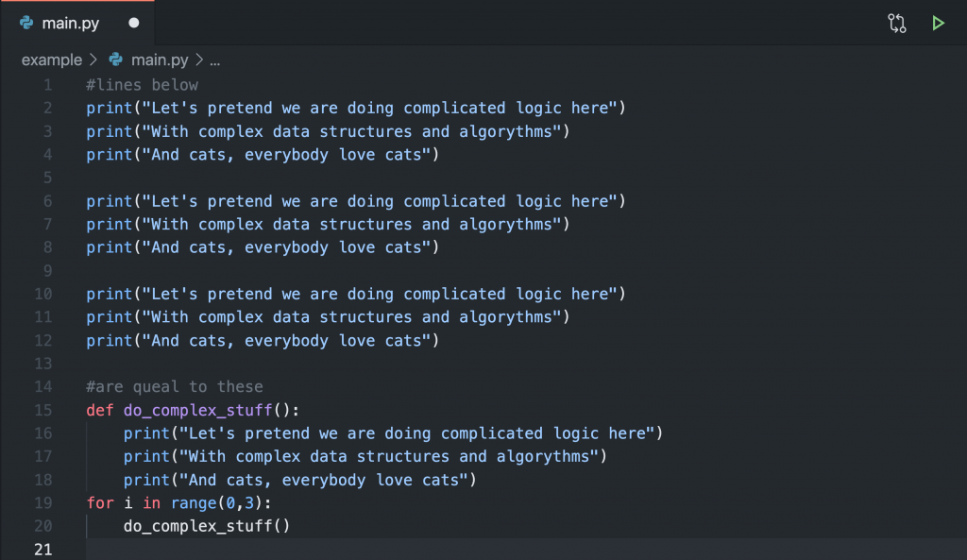This screenshot has width=967, height=560.
Task: Click line number 1 in the gutter
Action: pyautogui.click(x=48, y=85)
